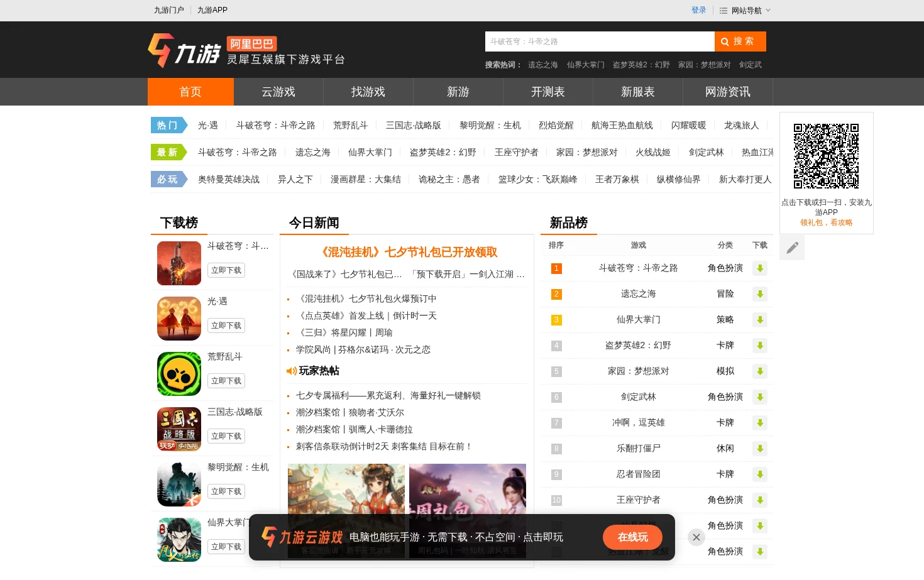Switch to the 首页 tab
The image size is (924, 580).
190,92
